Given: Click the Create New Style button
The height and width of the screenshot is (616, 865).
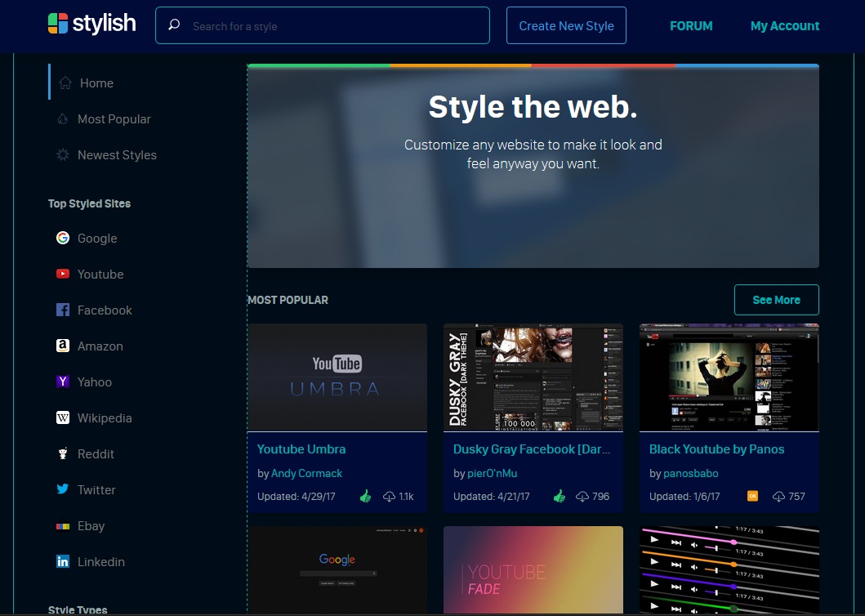Looking at the screenshot, I should (567, 25).
